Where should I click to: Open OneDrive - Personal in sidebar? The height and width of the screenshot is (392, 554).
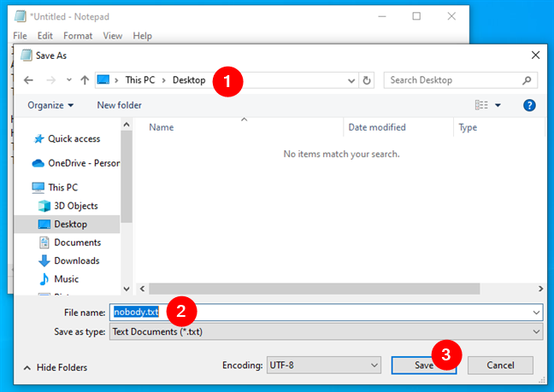click(84, 163)
